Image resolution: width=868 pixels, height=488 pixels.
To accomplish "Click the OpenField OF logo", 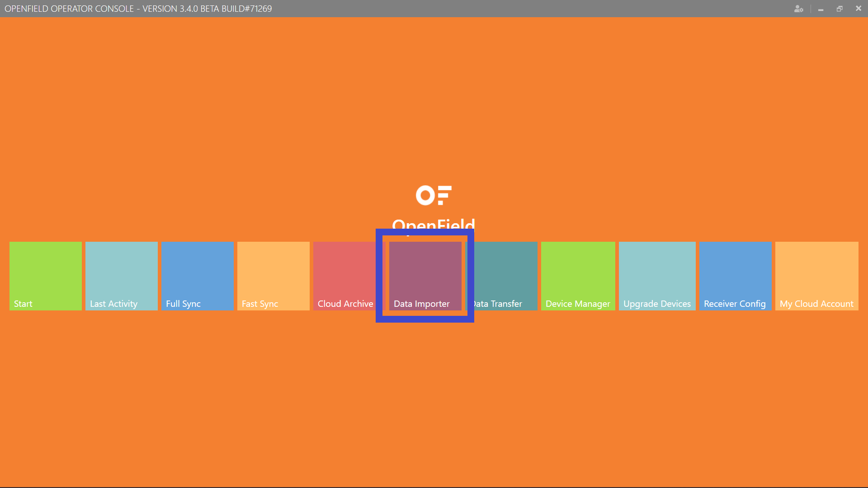I will [434, 195].
